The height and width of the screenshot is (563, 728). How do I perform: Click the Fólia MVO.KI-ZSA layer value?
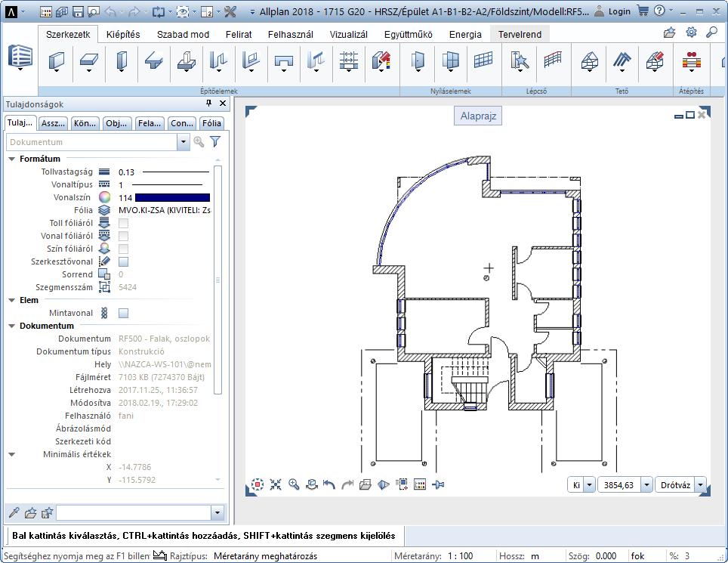pyautogui.click(x=165, y=210)
